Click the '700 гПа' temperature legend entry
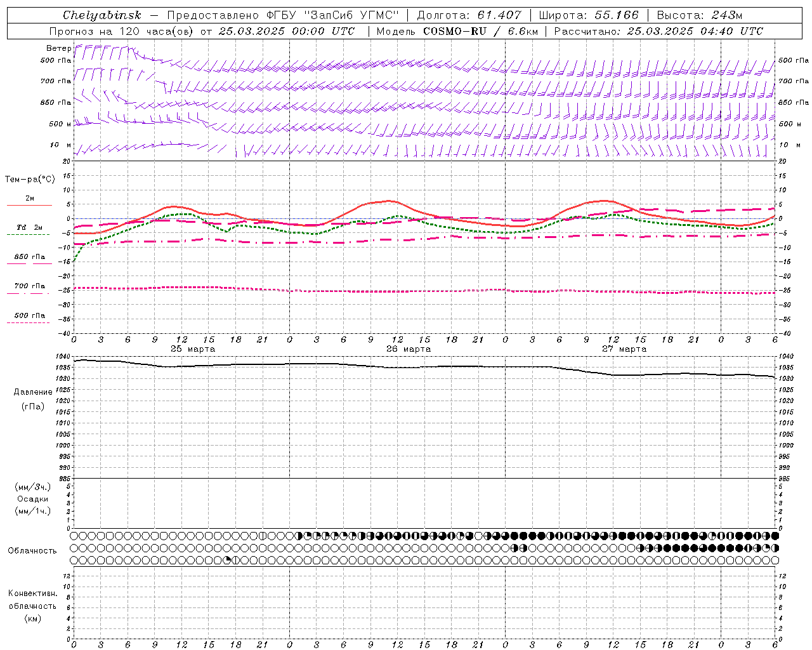The image size is (812, 650). point(30,286)
